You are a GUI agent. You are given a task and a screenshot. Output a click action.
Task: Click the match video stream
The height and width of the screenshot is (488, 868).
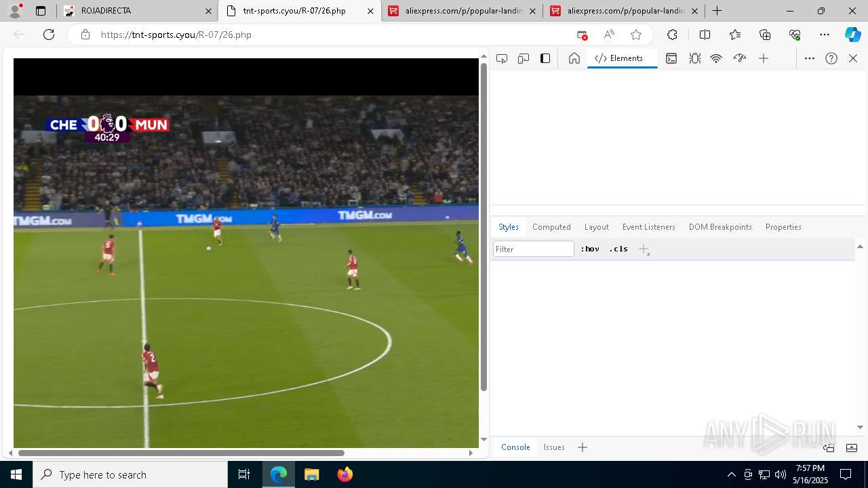[246, 253]
